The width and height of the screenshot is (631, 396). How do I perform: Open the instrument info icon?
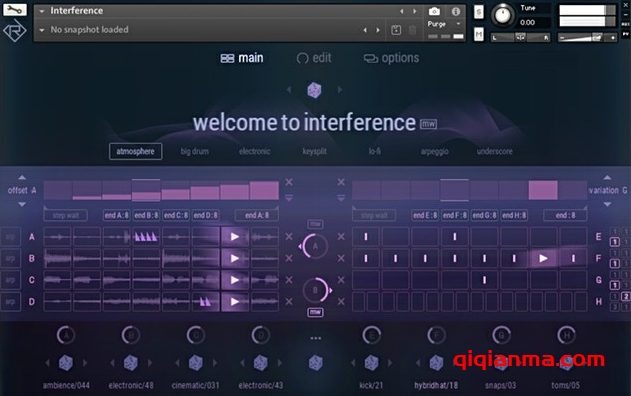click(456, 11)
